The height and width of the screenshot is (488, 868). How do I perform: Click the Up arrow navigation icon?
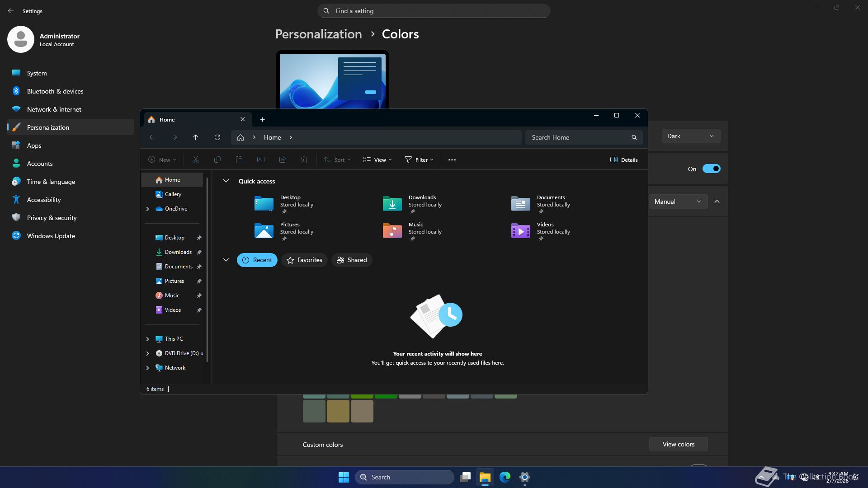[195, 137]
